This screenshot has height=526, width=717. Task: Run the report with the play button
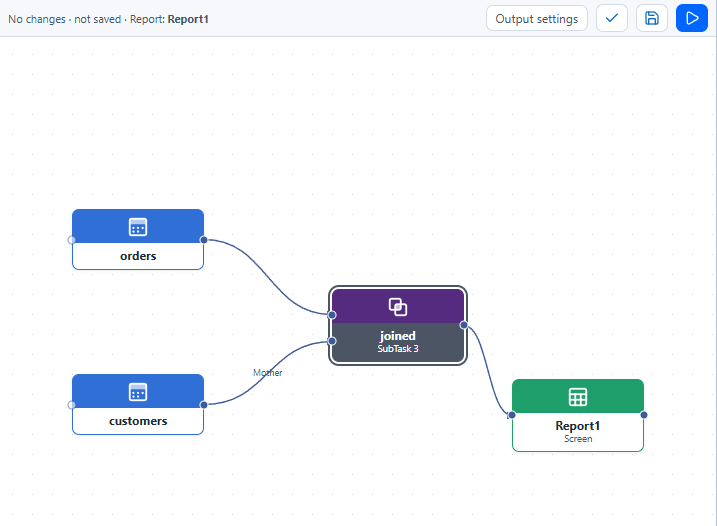coord(692,19)
